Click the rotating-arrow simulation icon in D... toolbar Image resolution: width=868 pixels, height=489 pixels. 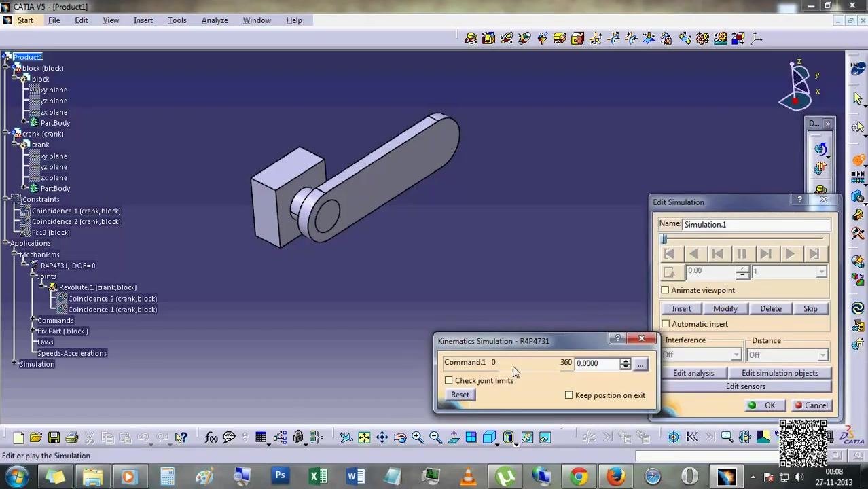[820, 149]
